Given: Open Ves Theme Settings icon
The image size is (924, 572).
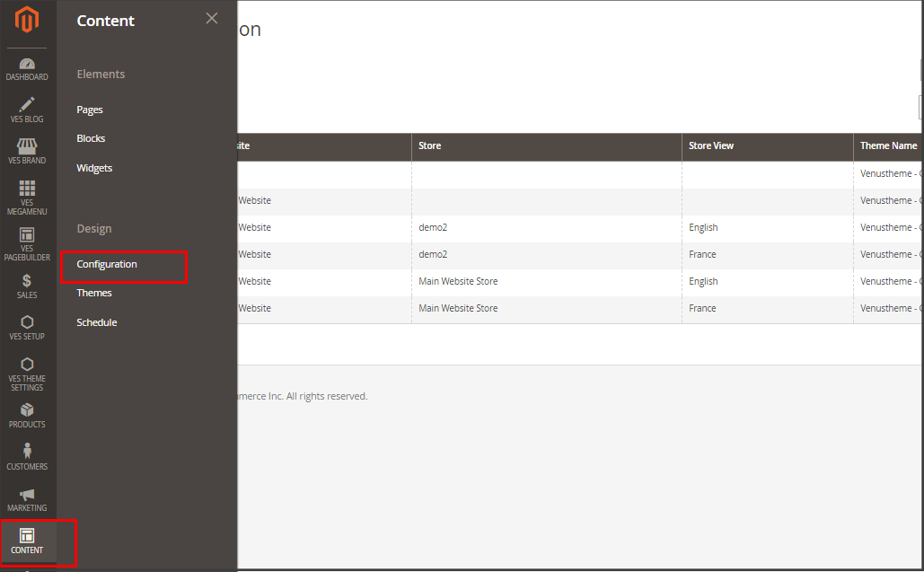Looking at the screenshot, I should [x=27, y=365].
